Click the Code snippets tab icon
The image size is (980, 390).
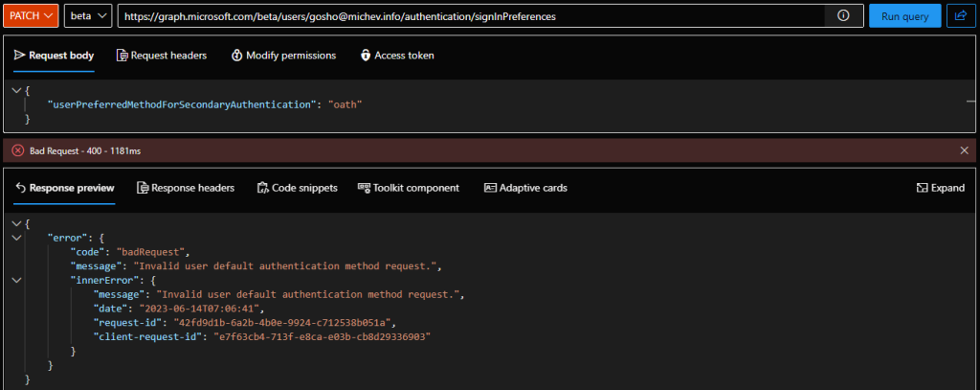pos(262,188)
